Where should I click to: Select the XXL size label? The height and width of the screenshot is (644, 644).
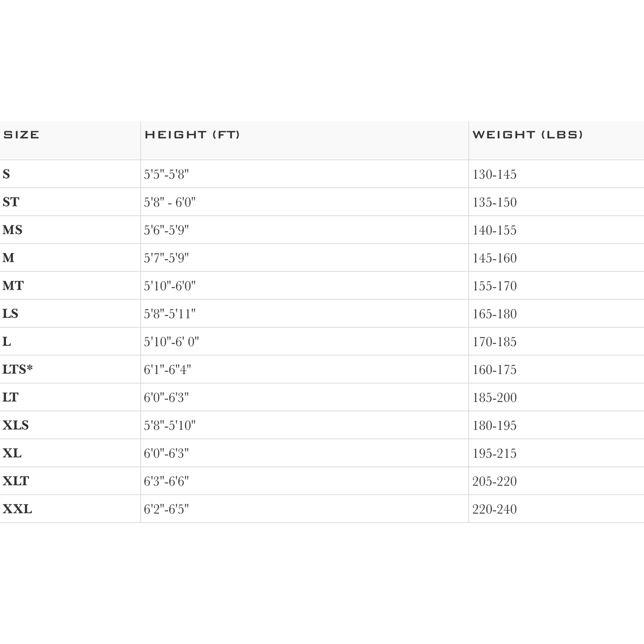tap(17, 509)
